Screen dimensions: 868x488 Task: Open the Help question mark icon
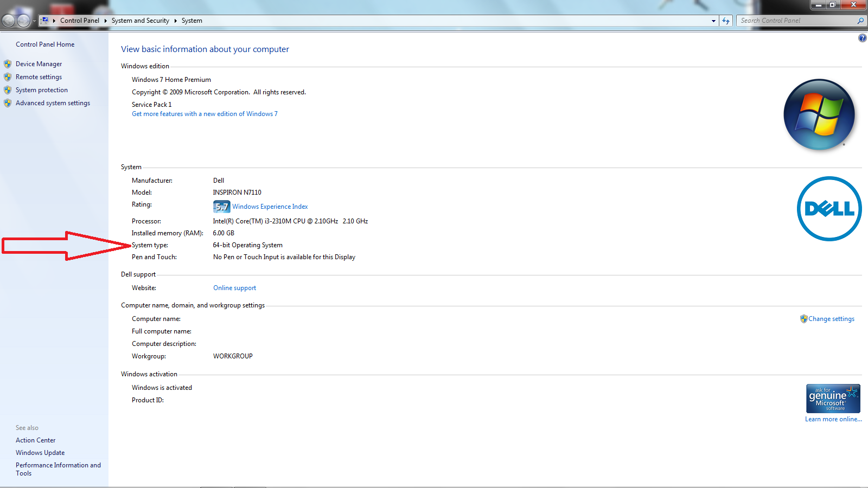[862, 38]
